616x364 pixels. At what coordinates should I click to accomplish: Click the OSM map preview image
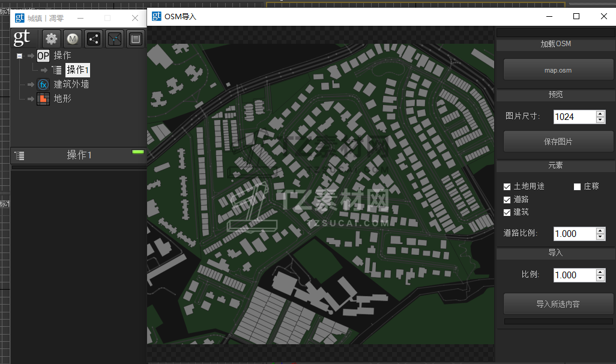coord(321,194)
